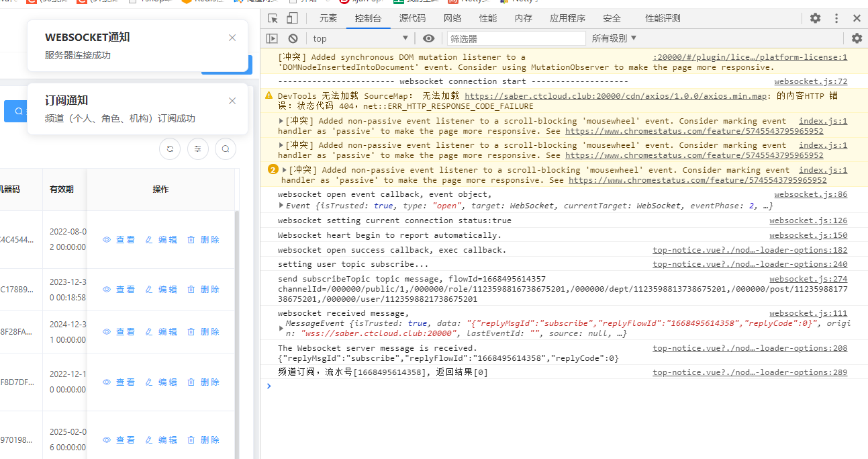Show the console sidebar panel
The width and height of the screenshot is (868, 459).
click(272, 38)
